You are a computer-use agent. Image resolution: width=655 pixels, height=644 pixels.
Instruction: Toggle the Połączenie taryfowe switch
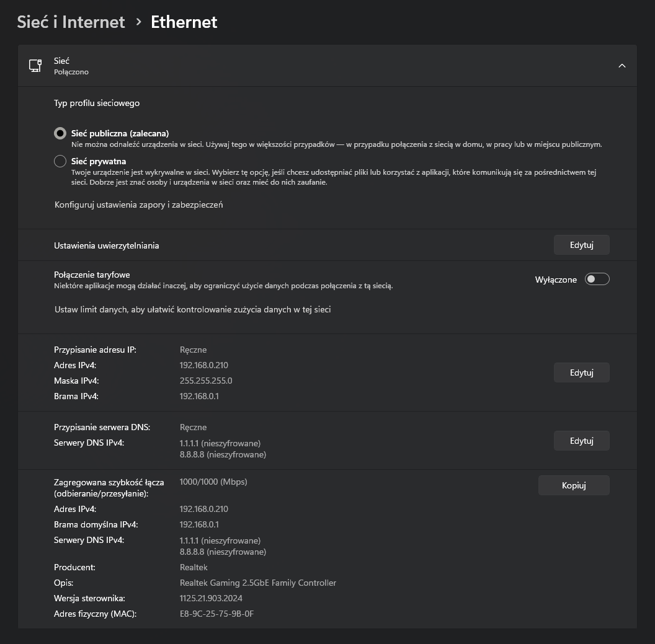[597, 280]
